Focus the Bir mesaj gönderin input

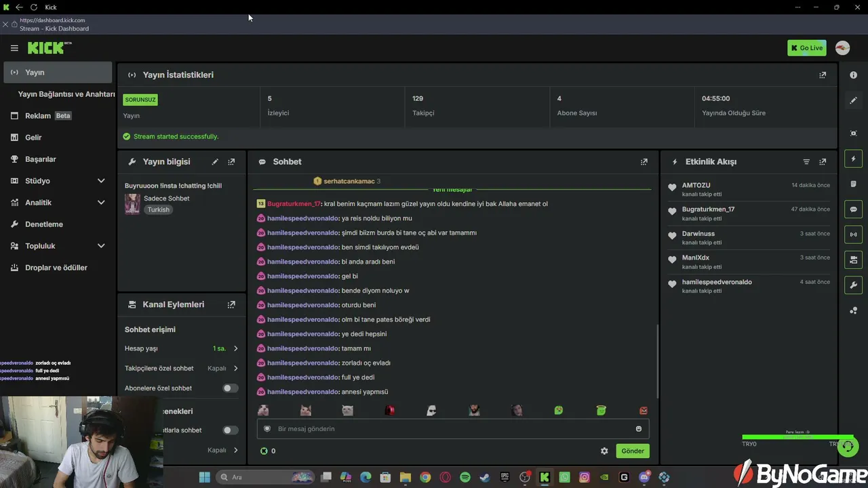(x=453, y=429)
